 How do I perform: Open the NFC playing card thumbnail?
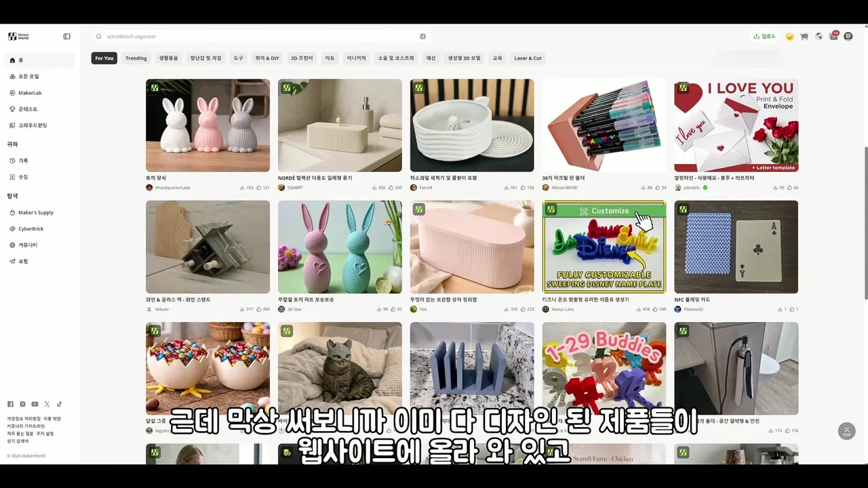click(736, 247)
